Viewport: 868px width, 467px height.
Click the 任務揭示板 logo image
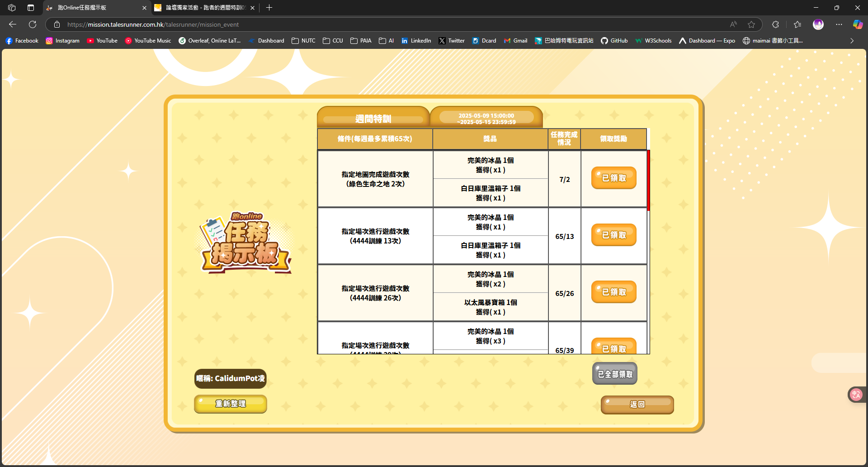coord(245,243)
